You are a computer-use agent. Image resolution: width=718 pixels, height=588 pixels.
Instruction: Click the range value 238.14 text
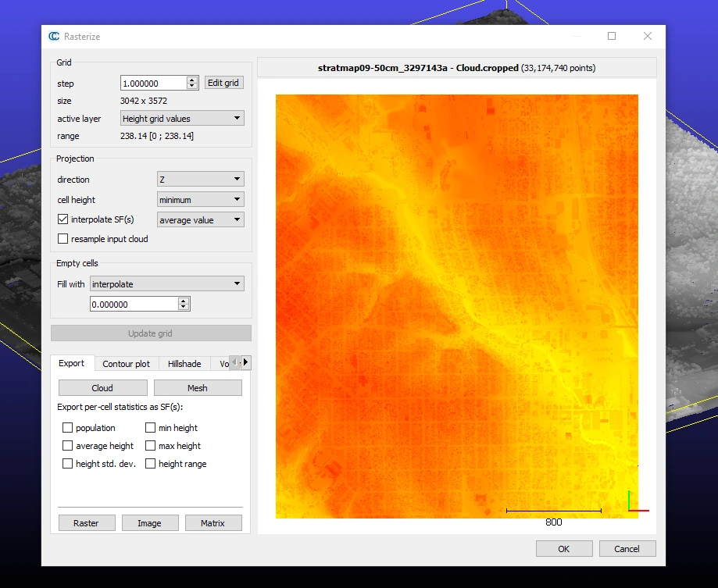tap(156, 136)
